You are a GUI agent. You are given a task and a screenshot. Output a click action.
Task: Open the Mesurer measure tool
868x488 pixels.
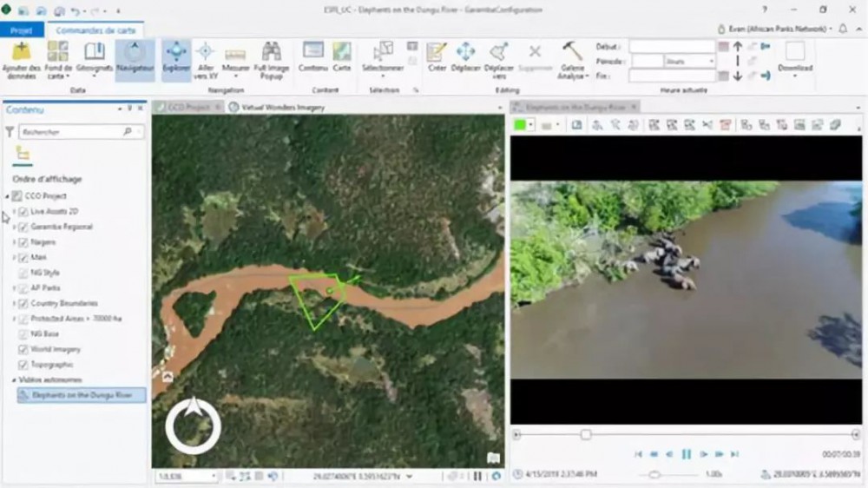tap(236, 60)
